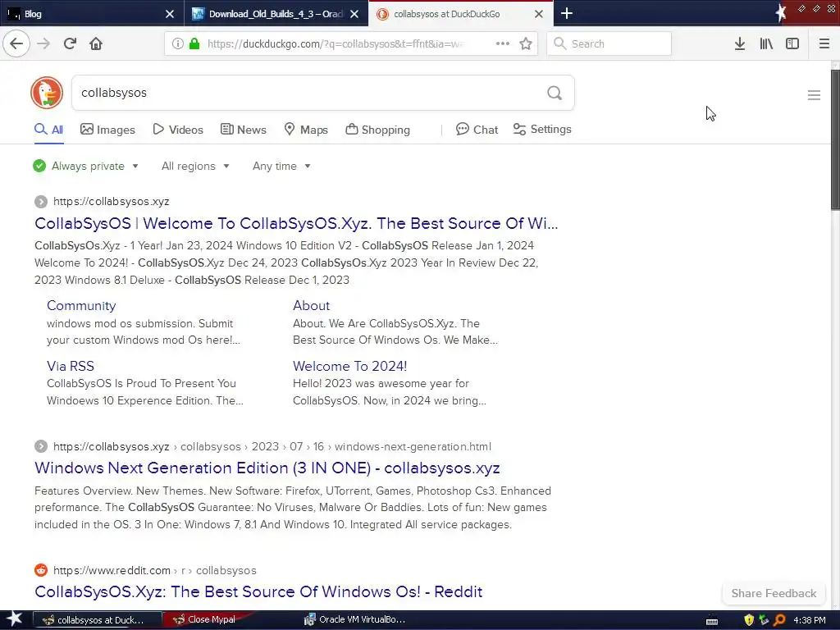840x630 pixels.
Task: Open page actions three-dots menu
Action: click(x=503, y=43)
